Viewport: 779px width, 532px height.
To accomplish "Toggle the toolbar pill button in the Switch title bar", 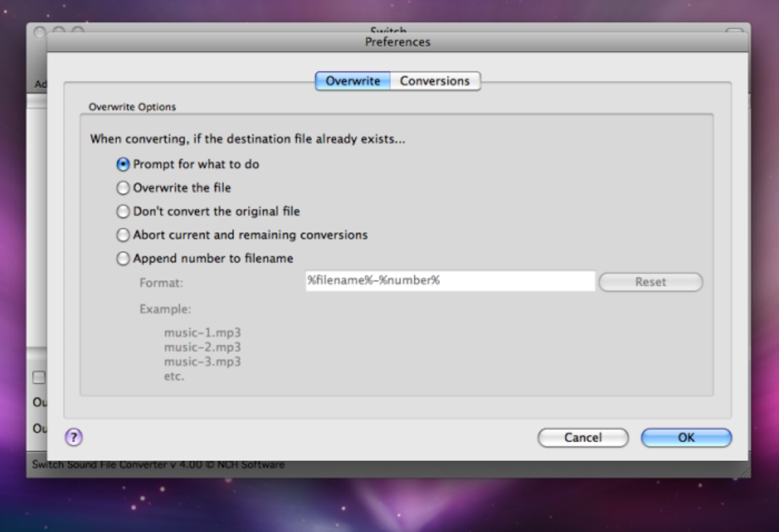I will (x=735, y=31).
